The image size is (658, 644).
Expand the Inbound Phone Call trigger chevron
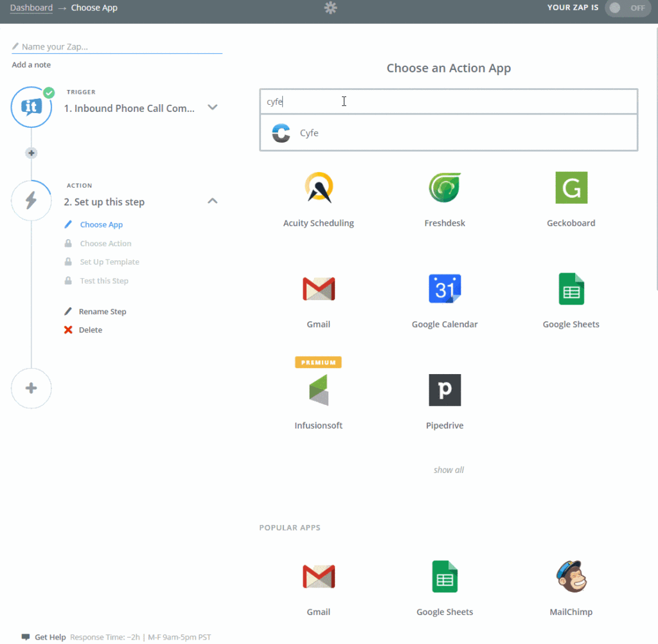(x=213, y=107)
